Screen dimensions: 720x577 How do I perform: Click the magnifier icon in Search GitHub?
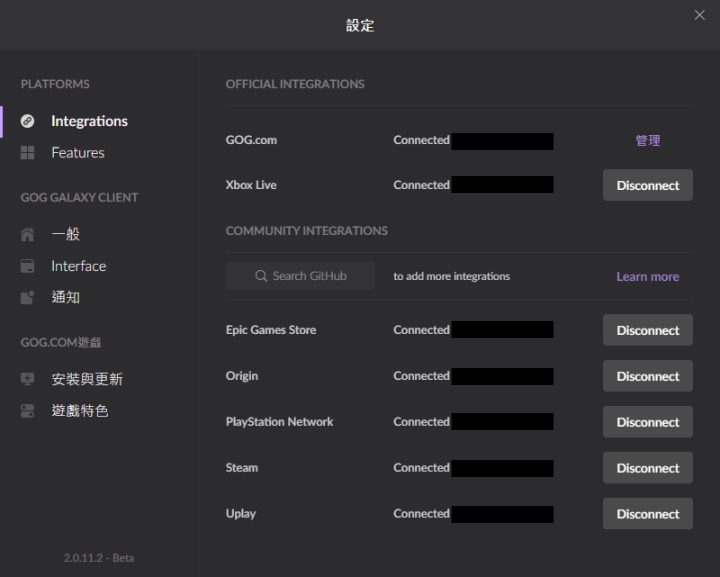point(261,276)
